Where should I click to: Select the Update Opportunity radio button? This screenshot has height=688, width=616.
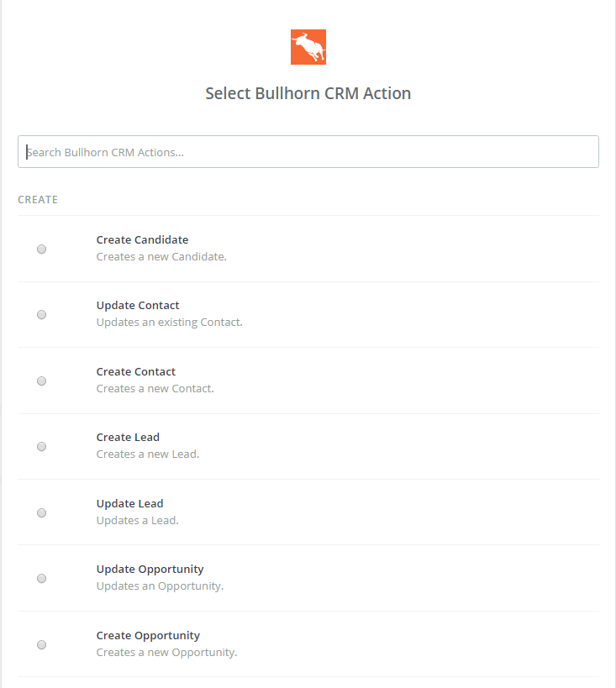tap(42, 578)
